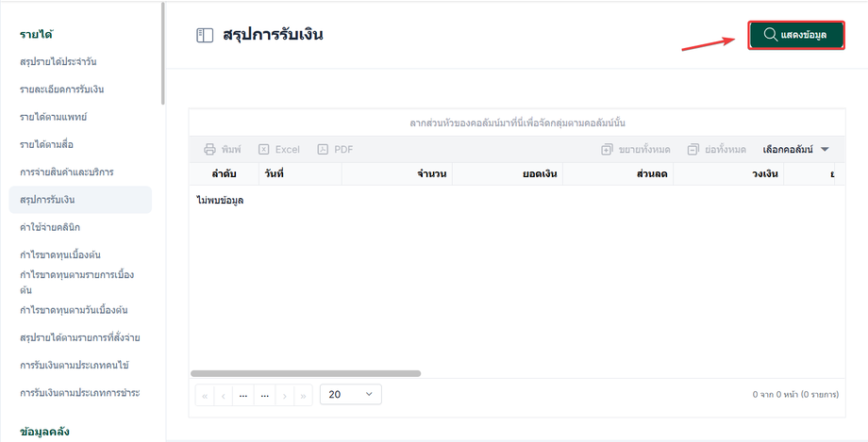Open the เลือกคอลัมน์ column chooser dropdown
The image size is (868, 442).
[795, 149]
